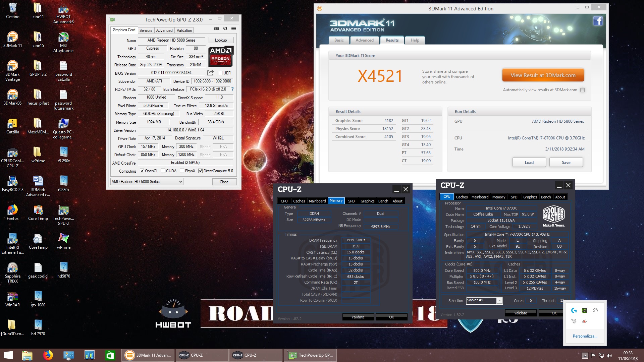Viewport: 644px width, 362px height.
Task: Open the Sapphire TRIXX desktop icon
Action: click(13, 273)
